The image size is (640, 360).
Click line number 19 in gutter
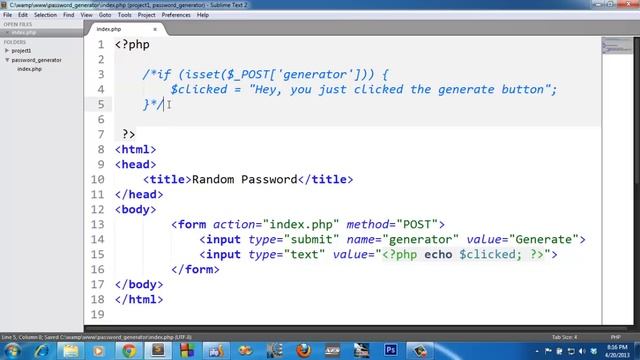coord(98,314)
